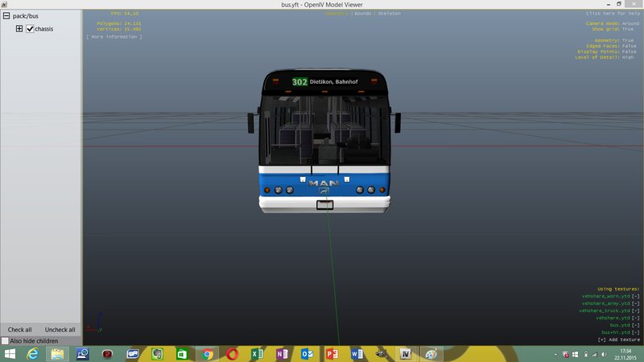The height and width of the screenshot is (362, 644).
Task: Open the Windows Start button
Action: 9,354
